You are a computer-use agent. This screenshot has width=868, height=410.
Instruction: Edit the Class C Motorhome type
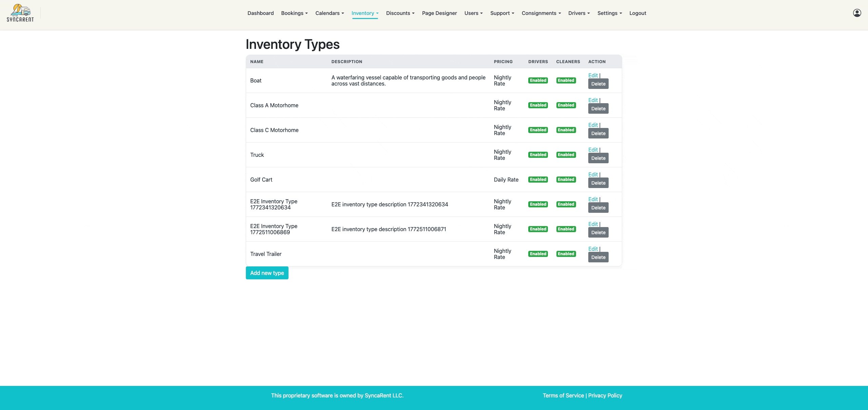click(x=593, y=125)
